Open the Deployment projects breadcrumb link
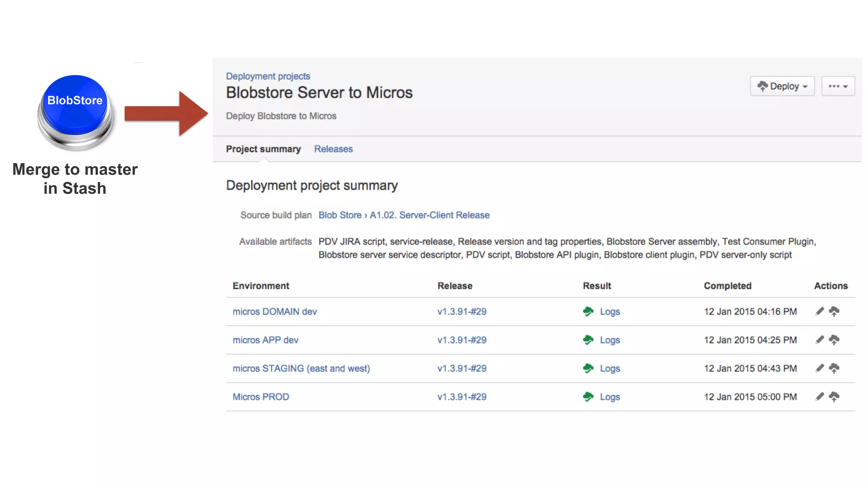 [x=268, y=76]
